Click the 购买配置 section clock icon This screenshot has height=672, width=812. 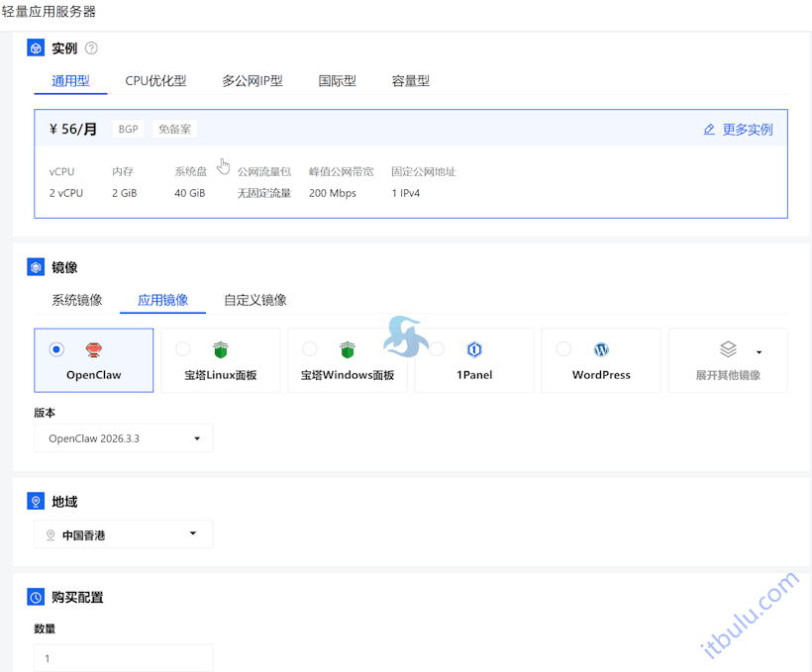(35, 597)
